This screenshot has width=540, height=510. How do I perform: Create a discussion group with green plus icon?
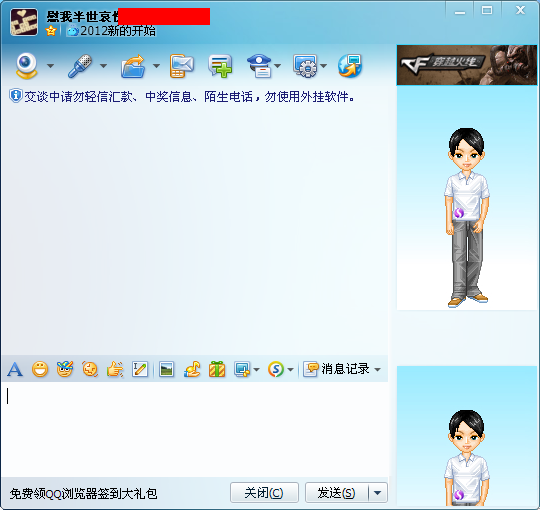click(220, 66)
